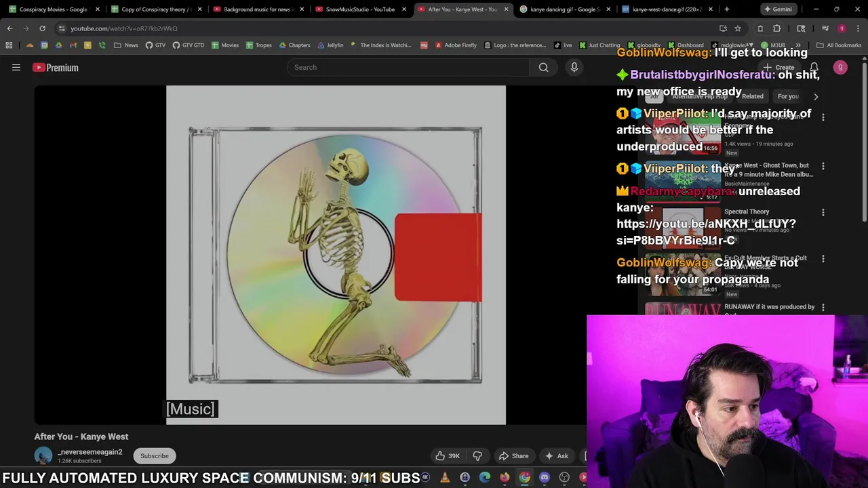
Task: Click the _neverseemeagain2 channel name
Action: click(90, 452)
